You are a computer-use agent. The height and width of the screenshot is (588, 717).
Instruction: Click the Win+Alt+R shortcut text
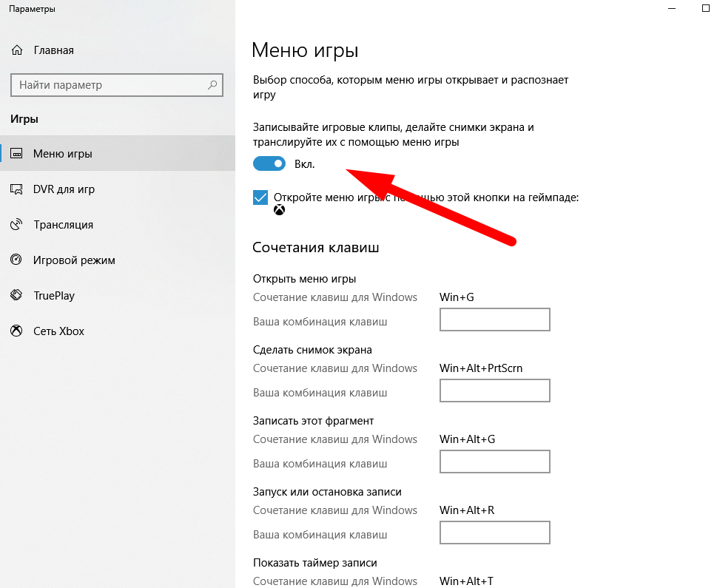[x=467, y=510]
